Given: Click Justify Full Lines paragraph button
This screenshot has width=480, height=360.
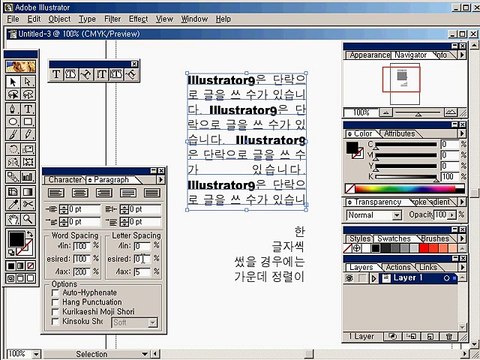Looking at the screenshot, I should point(128,193).
